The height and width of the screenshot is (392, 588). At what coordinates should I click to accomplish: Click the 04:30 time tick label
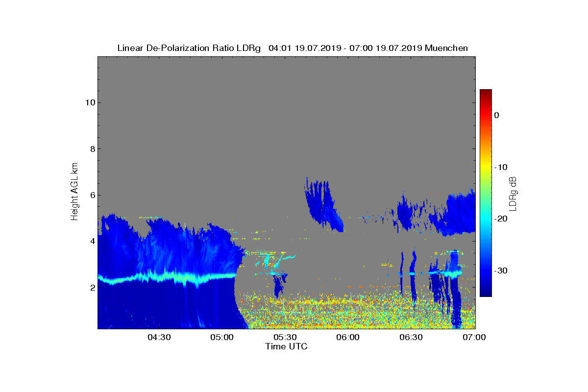(159, 338)
